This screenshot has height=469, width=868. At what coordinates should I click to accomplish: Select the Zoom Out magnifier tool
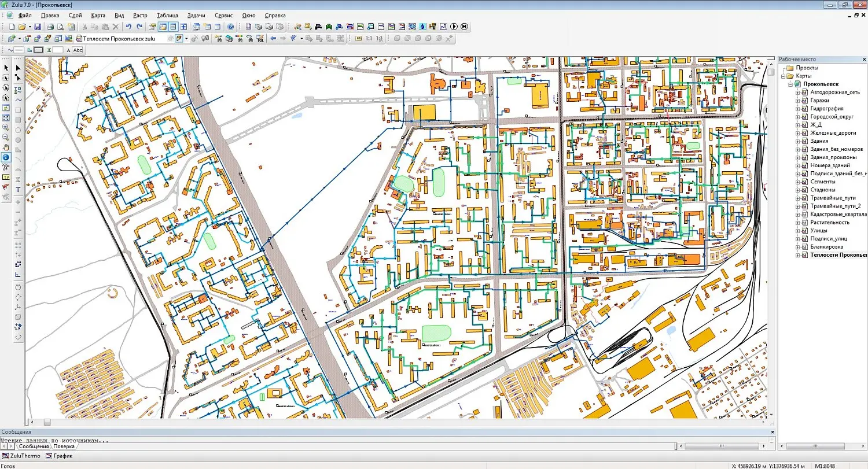point(6,136)
